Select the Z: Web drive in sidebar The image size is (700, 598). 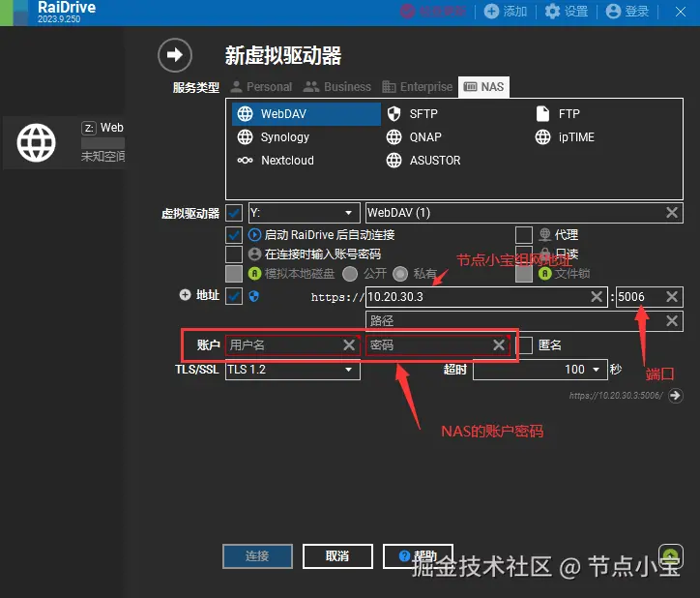64,142
